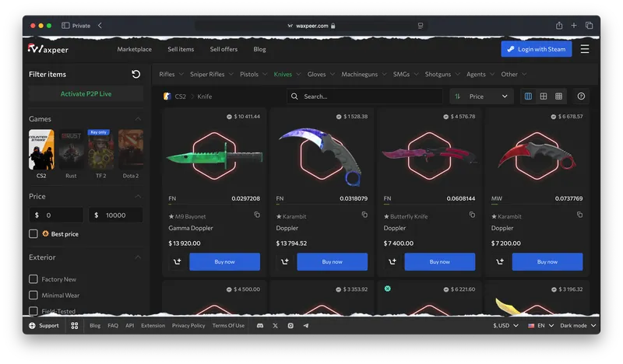The height and width of the screenshot is (364, 623).
Task: Click Login with Steam button
Action: point(537,49)
